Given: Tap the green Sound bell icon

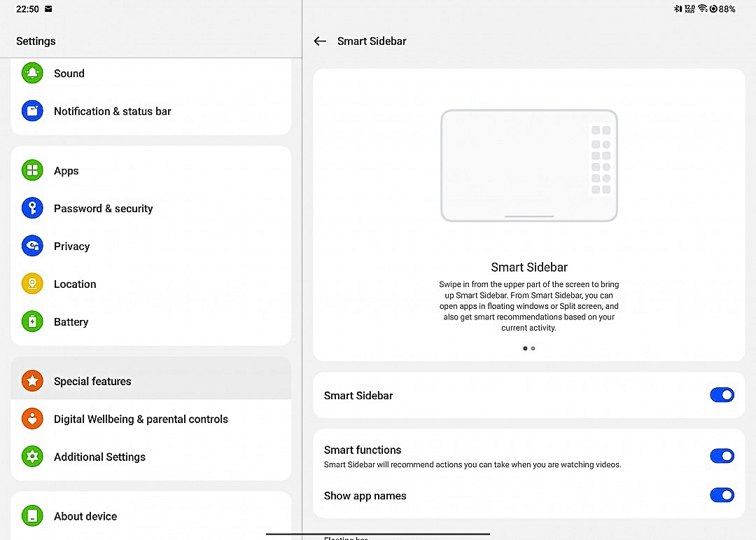Looking at the screenshot, I should [x=32, y=73].
